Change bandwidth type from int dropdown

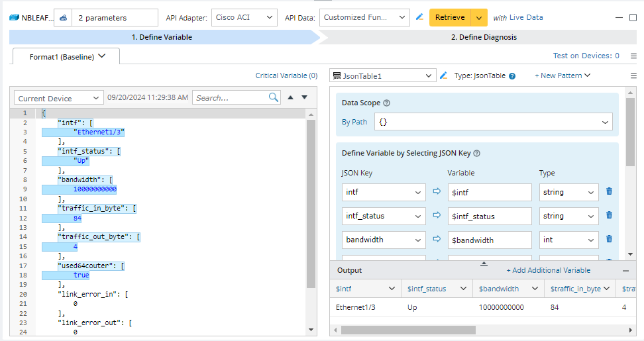568,240
